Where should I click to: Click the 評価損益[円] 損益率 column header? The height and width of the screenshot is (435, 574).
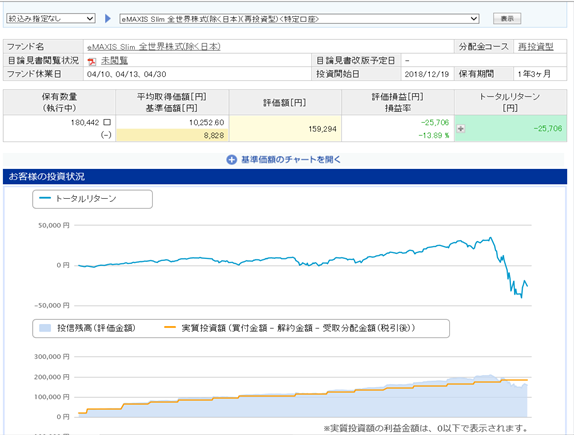398,102
